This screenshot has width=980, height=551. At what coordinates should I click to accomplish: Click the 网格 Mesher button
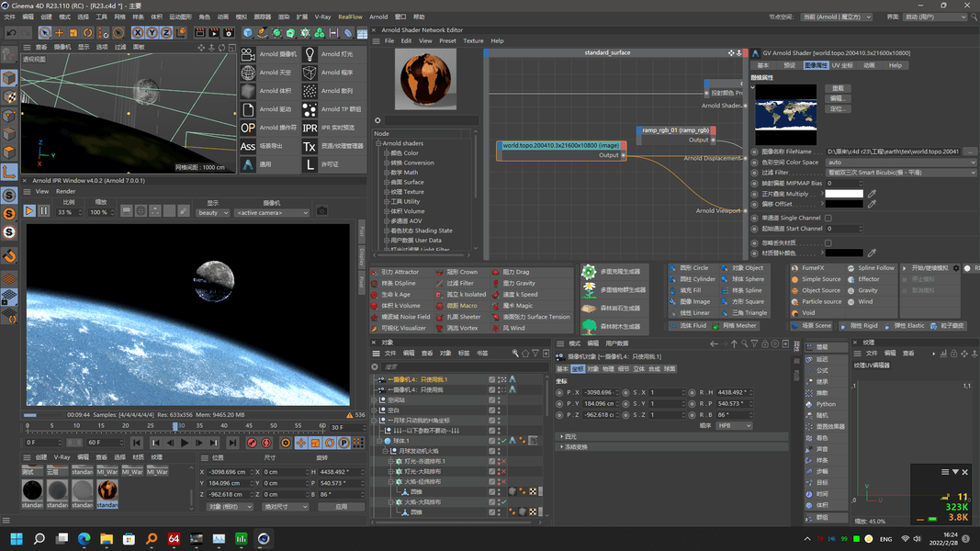pos(736,325)
